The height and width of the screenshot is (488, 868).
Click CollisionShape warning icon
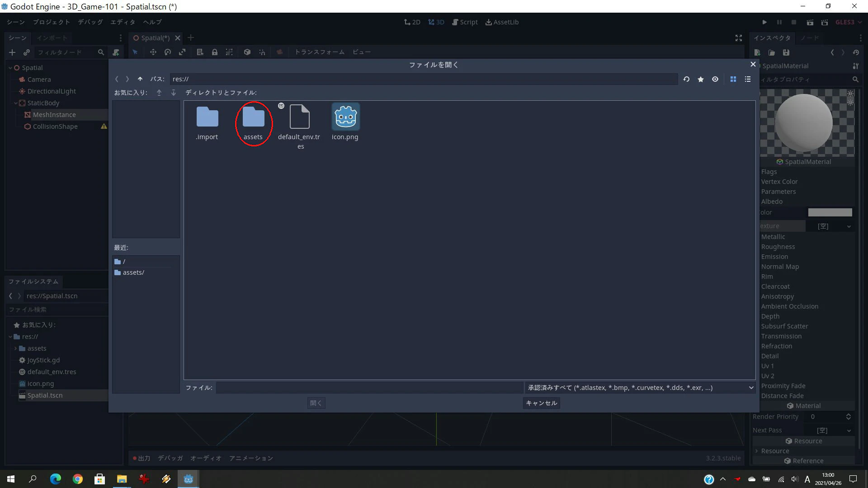click(x=104, y=127)
